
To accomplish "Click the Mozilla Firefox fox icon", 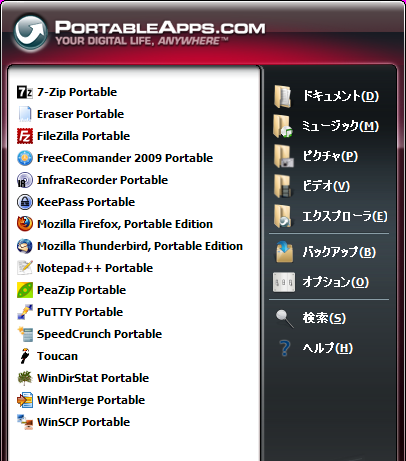I will [25, 224].
